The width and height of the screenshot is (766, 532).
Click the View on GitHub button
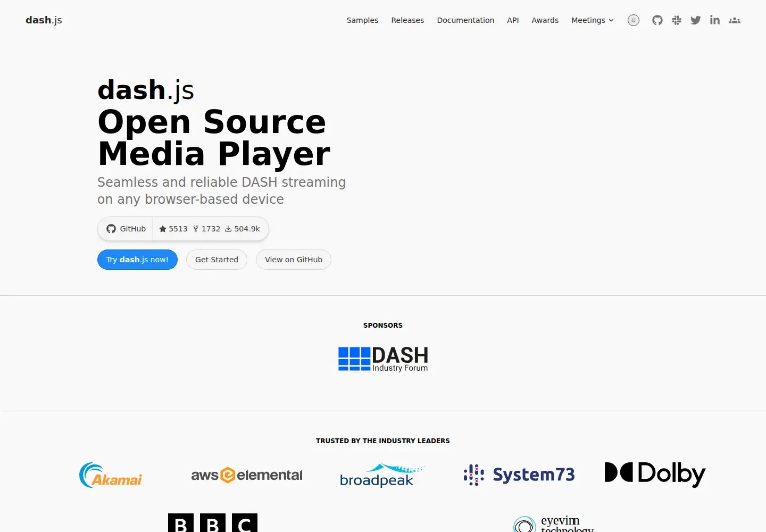point(294,260)
